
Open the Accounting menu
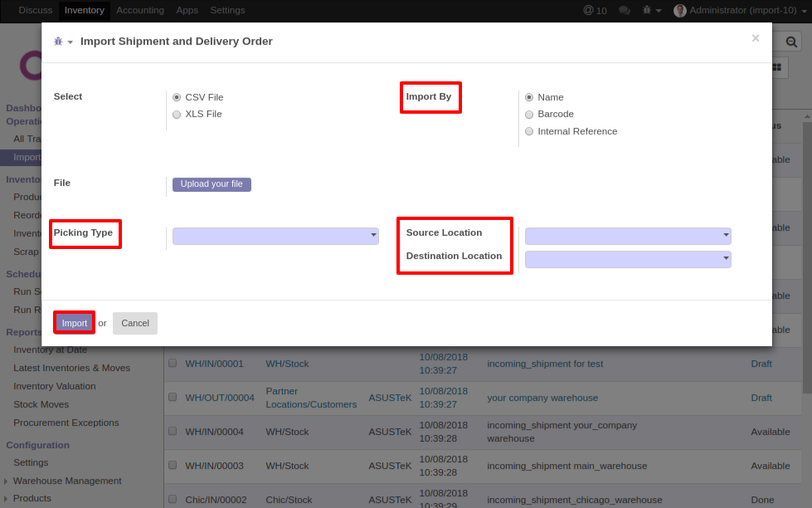[x=140, y=10]
